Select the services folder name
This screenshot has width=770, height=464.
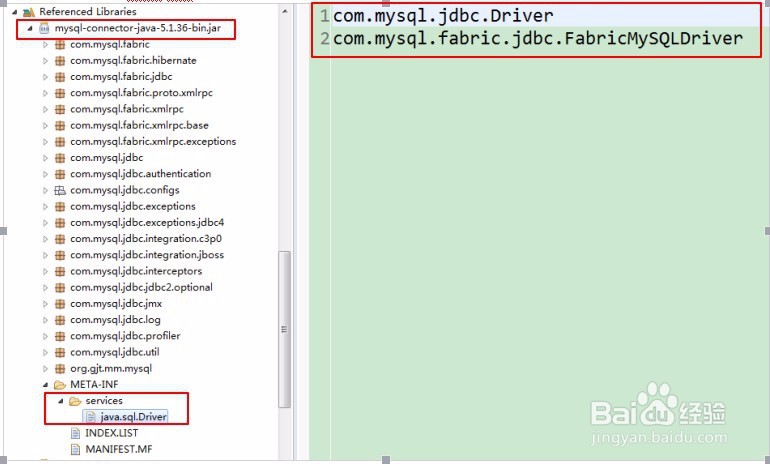point(104,401)
